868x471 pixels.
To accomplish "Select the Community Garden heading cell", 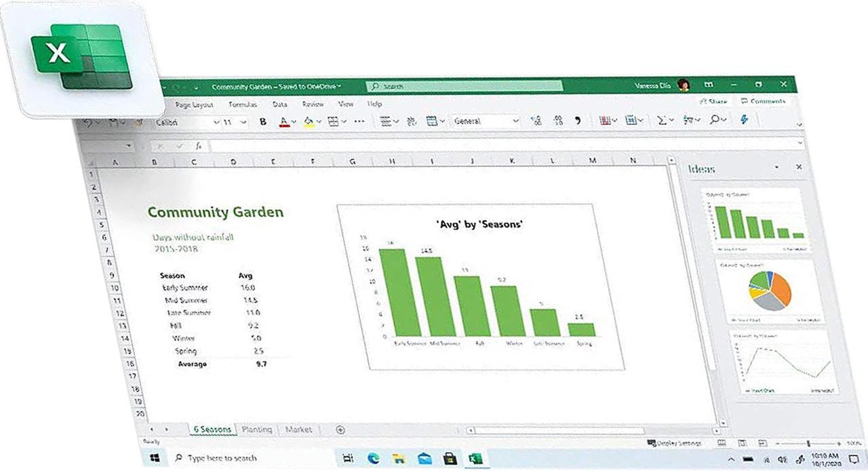I will [216, 212].
